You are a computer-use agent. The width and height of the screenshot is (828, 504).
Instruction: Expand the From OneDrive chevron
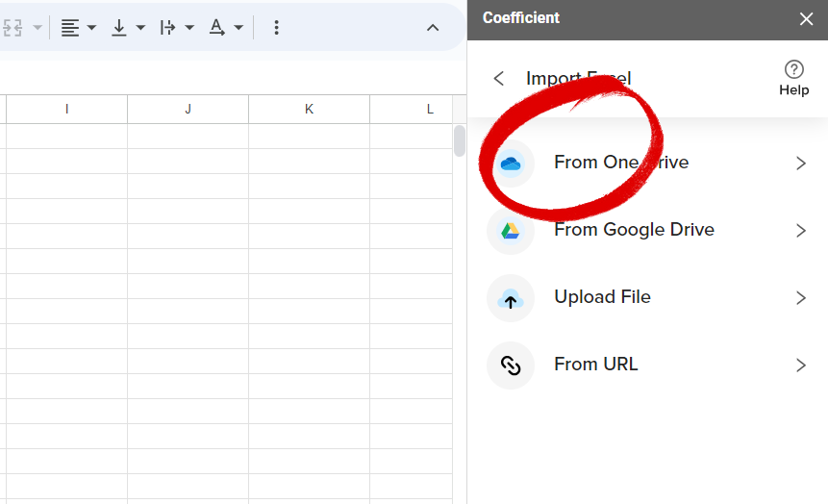(x=800, y=164)
